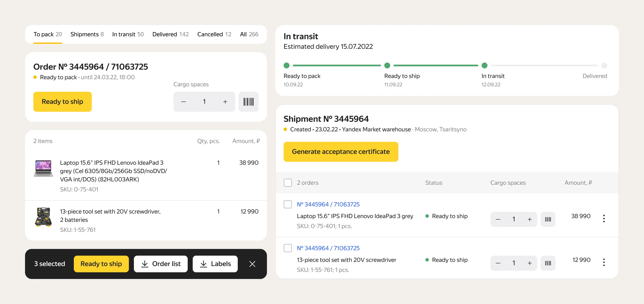This screenshot has height=304, width=644.
Task: Click In transit progress marker
Action: point(484,65)
